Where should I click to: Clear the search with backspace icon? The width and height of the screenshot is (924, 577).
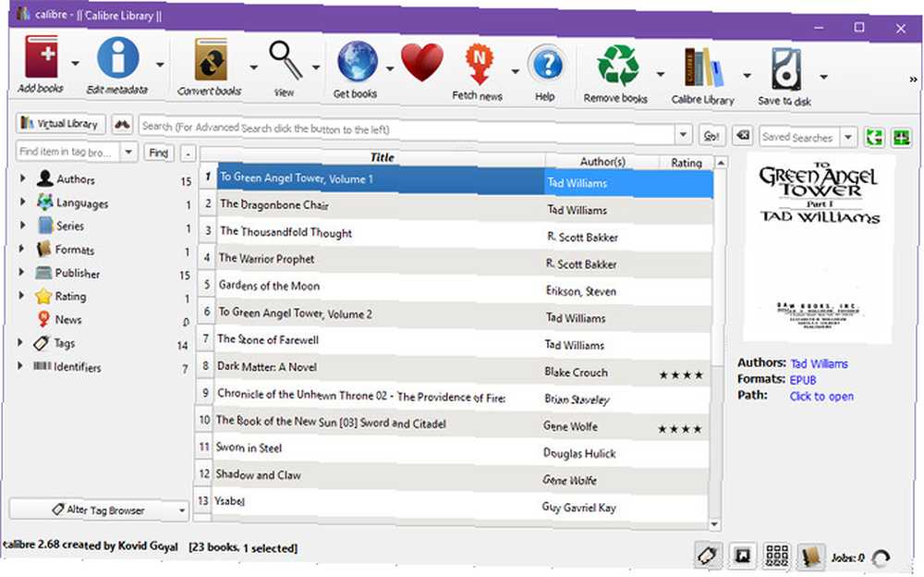pyautogui.click(x=743, y=136)
